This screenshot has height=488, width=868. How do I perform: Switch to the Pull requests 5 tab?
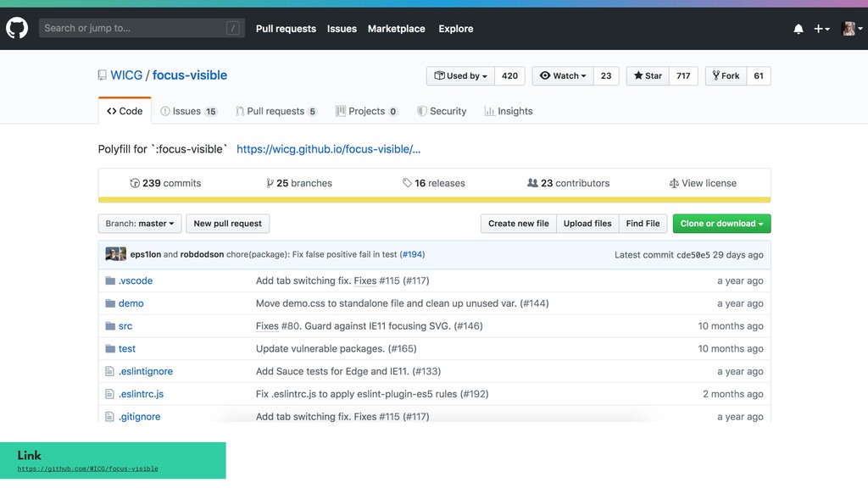click(x=276, y=111)
